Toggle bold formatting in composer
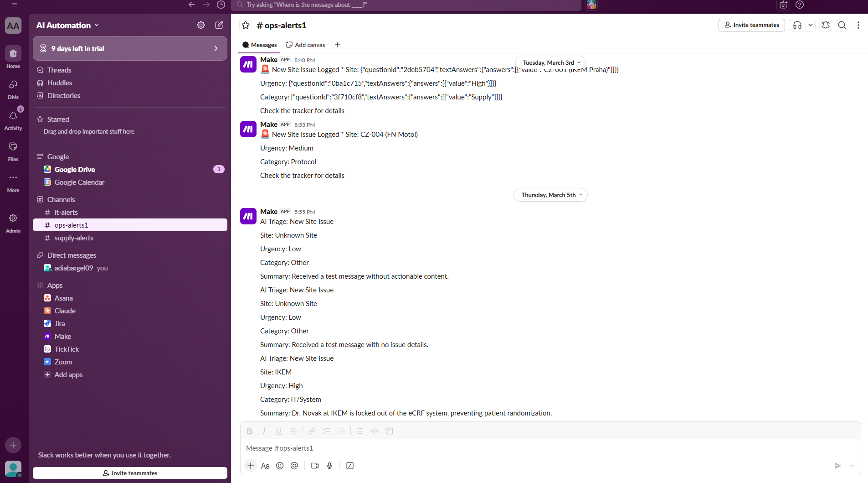 coord(249,431)
